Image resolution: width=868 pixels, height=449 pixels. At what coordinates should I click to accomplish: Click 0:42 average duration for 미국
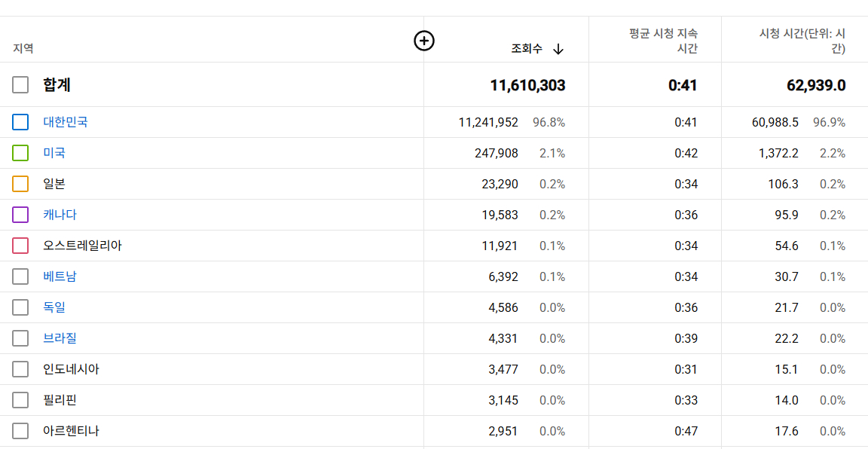coord(686,154)
